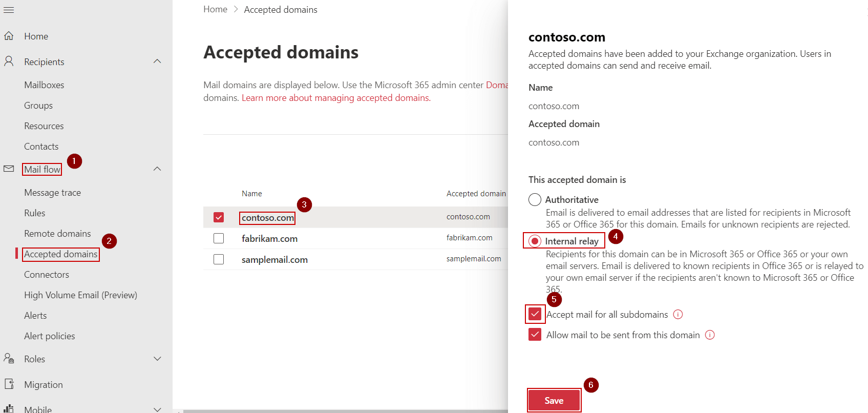Click the horizontal scrollbar at bottom
The height and width of the screenshot is (413, 868).
pos(346,411)
